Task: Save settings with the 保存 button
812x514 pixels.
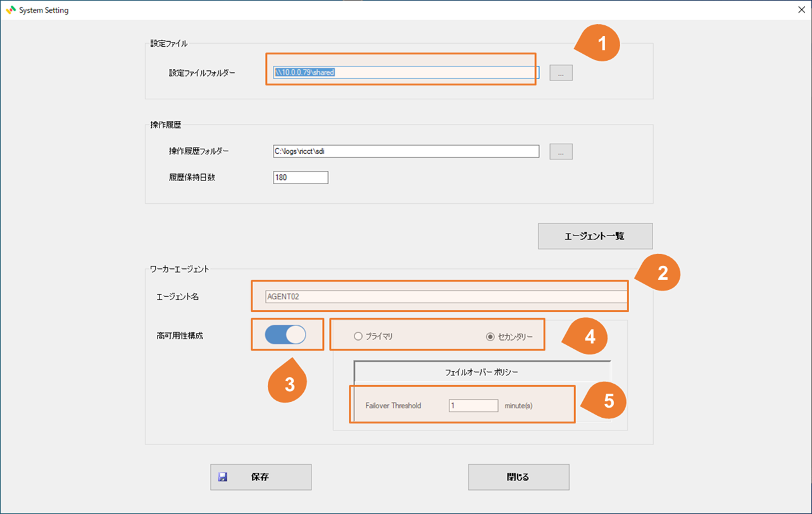Action: (x=261, y=477)
